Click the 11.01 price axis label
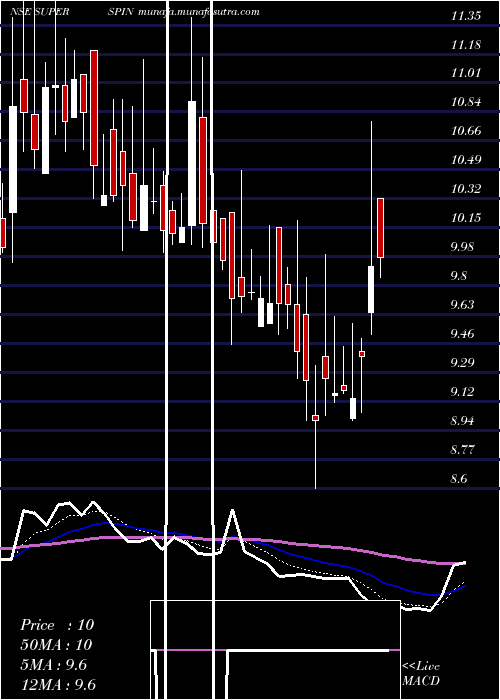500x700 pixels. tap(467, 73)
